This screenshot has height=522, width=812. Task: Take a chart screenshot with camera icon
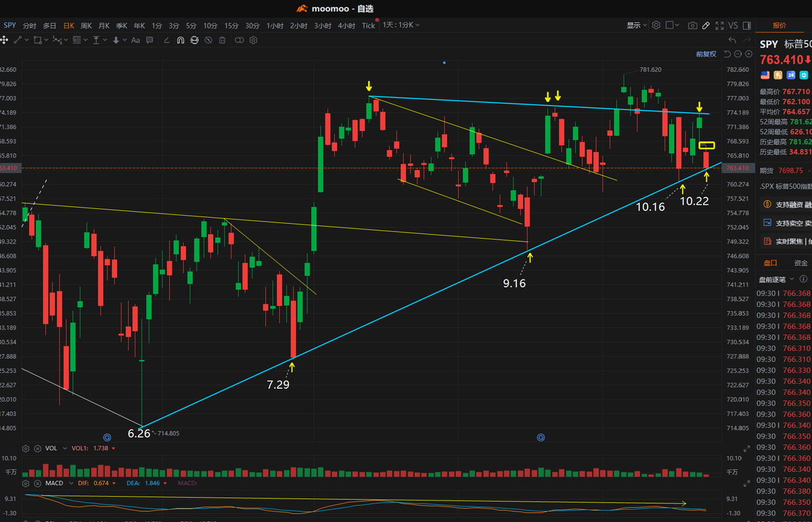point(692,25)
